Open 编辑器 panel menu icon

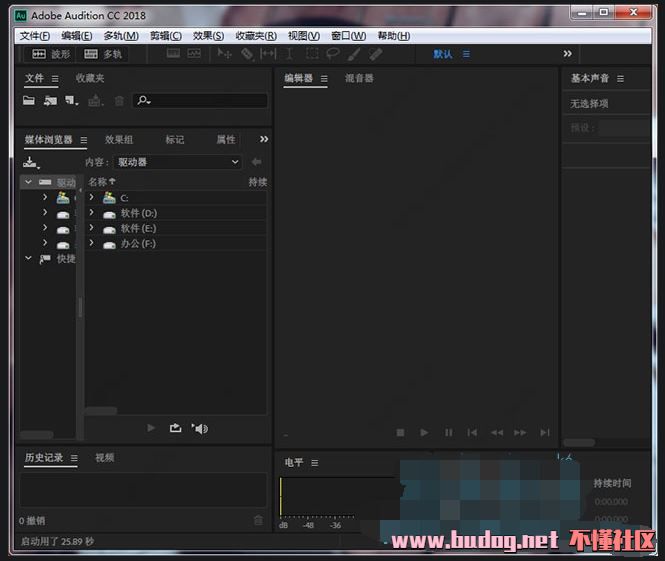click(324, 79)
